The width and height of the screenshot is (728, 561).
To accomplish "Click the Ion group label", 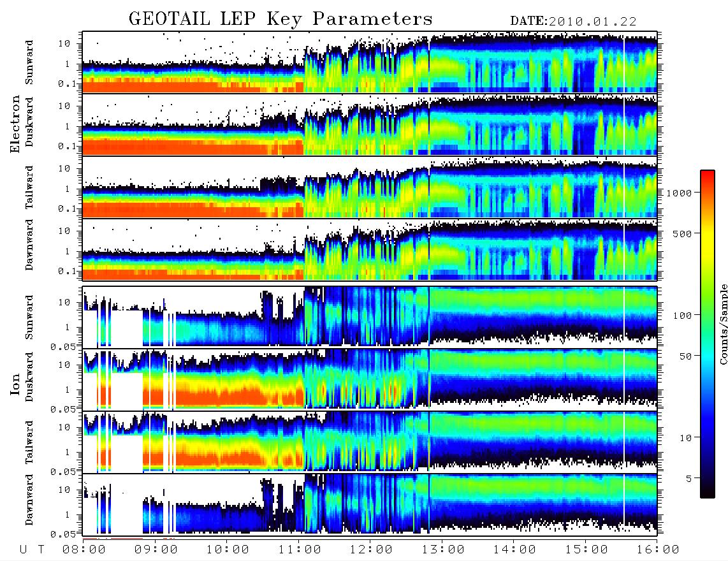I will click(15, 384).
